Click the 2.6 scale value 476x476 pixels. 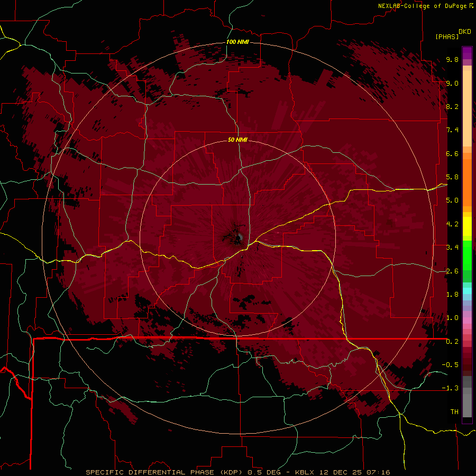click(452, 271)
